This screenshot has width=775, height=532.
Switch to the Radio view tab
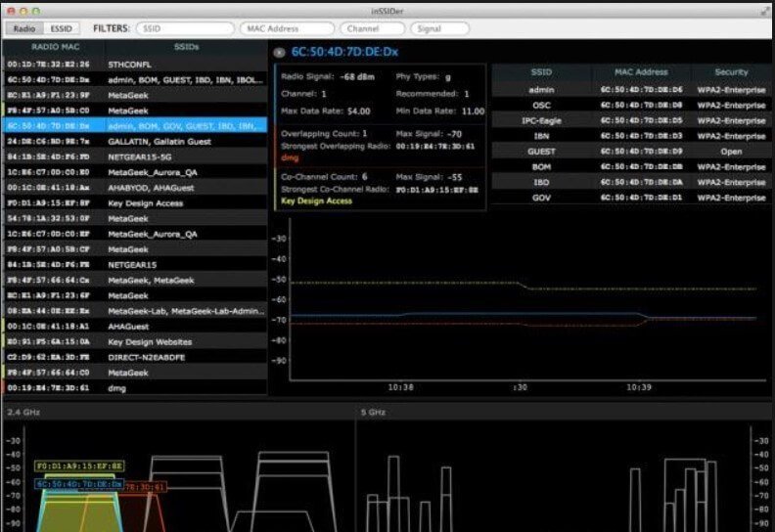pyautogui.click(x=24, y=28)
